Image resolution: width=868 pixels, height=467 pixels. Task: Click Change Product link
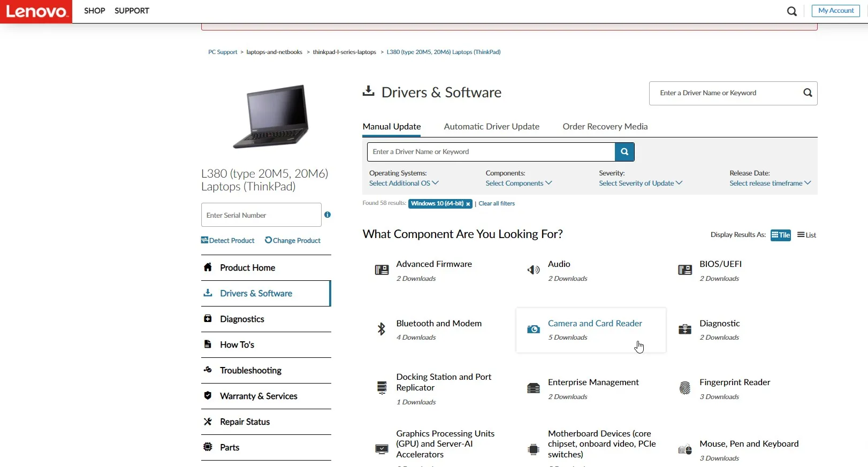click(x=293, y=241)
